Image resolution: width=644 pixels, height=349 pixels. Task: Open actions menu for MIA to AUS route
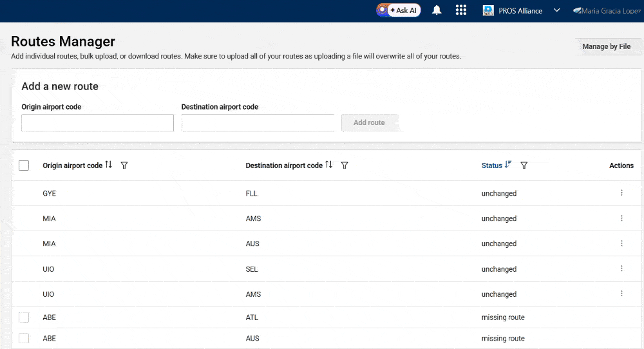pos(621,243)
